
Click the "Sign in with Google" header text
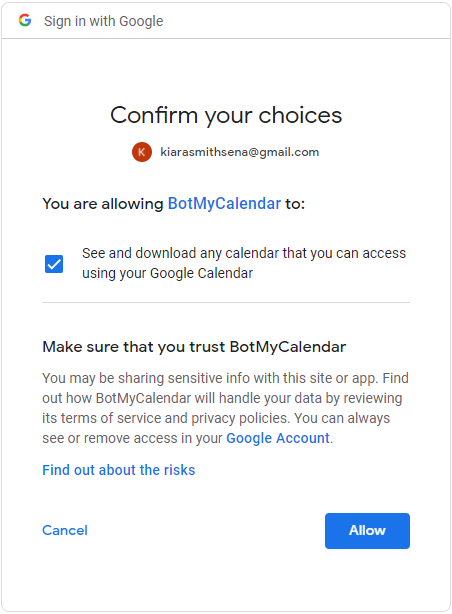coord(103,21)
